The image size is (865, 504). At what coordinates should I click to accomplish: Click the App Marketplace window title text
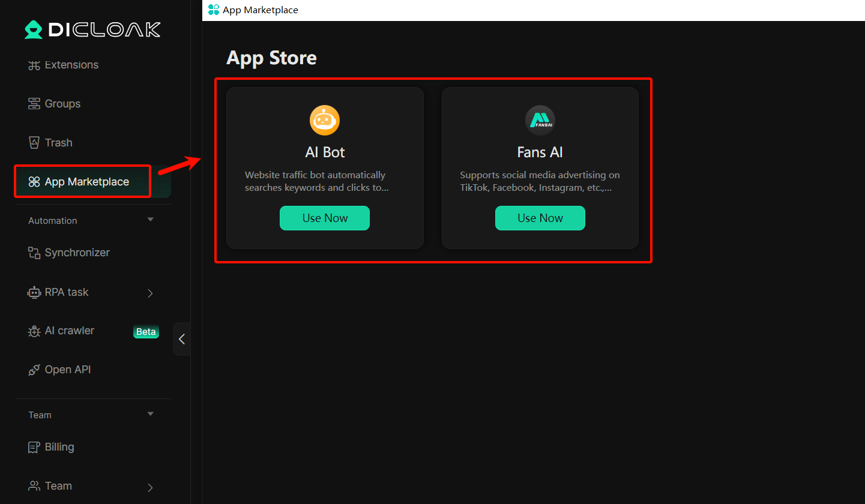[261, 10]
